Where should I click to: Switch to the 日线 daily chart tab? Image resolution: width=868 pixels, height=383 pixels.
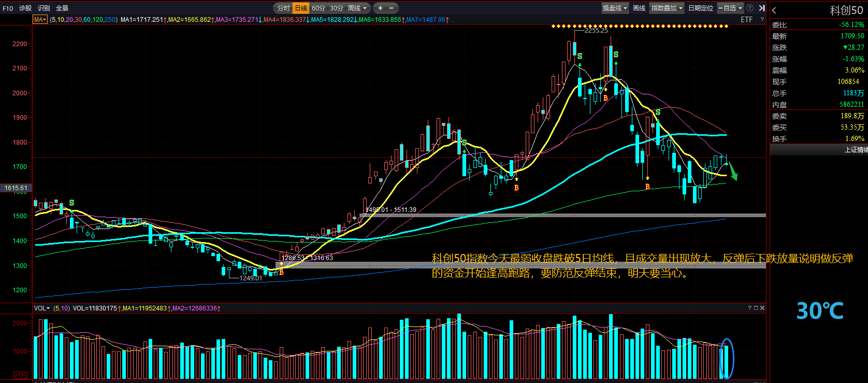click(301, 8)
